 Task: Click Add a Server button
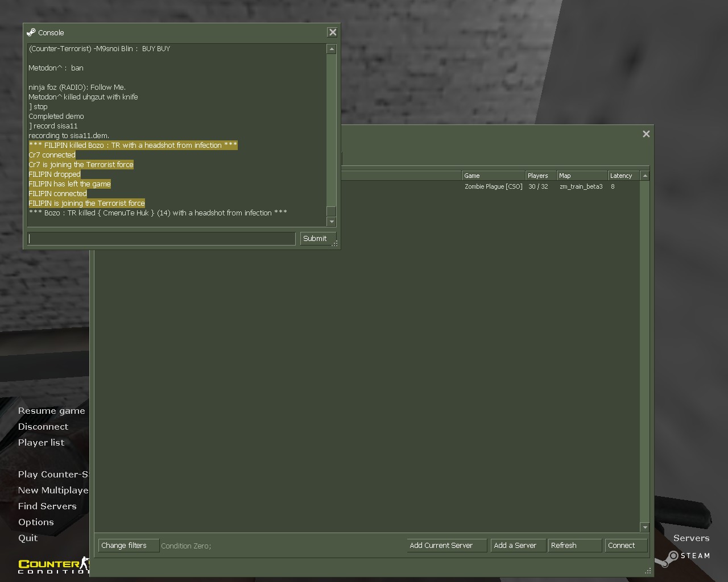point(518,546)
